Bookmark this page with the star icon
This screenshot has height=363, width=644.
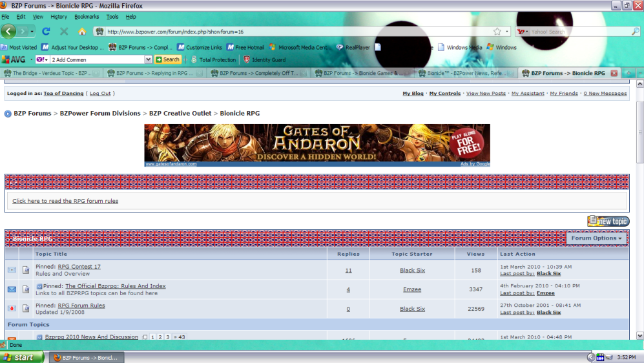497,32
